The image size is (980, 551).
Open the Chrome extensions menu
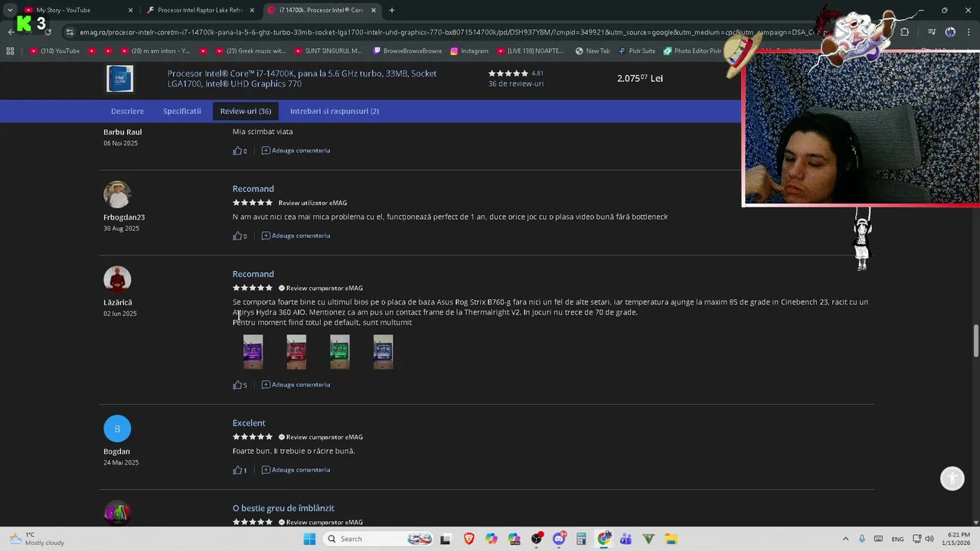[904, 32]
